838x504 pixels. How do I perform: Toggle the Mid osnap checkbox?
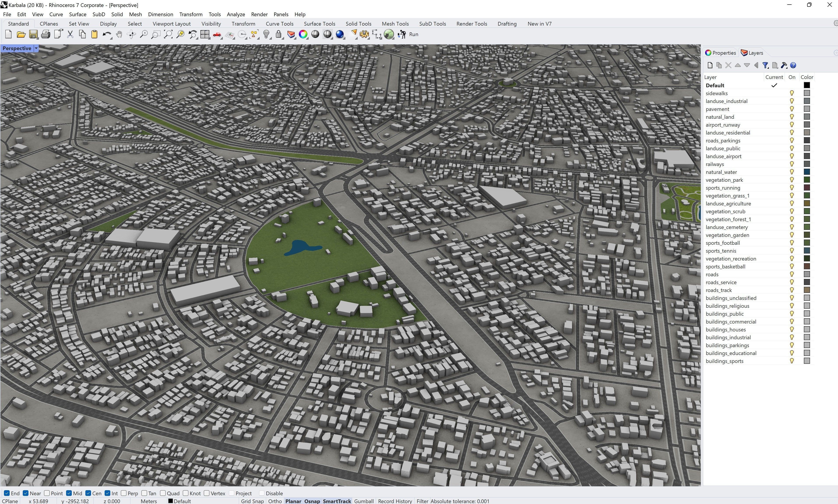coord(69,493)
